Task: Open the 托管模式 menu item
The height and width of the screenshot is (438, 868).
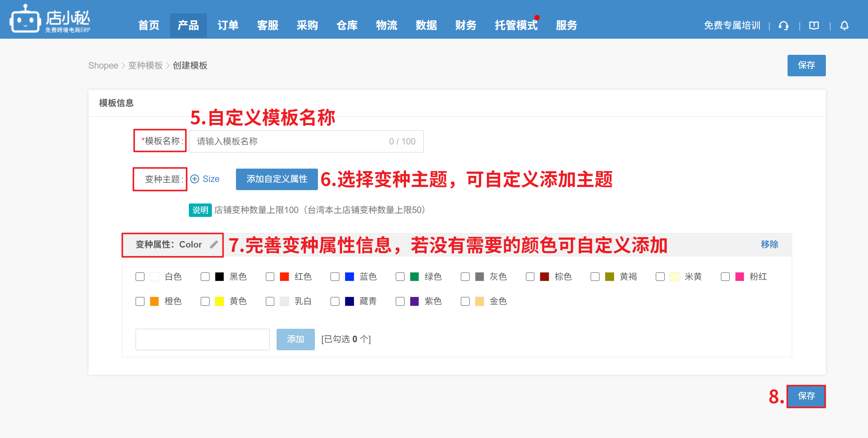Action: tap(516, 25)
